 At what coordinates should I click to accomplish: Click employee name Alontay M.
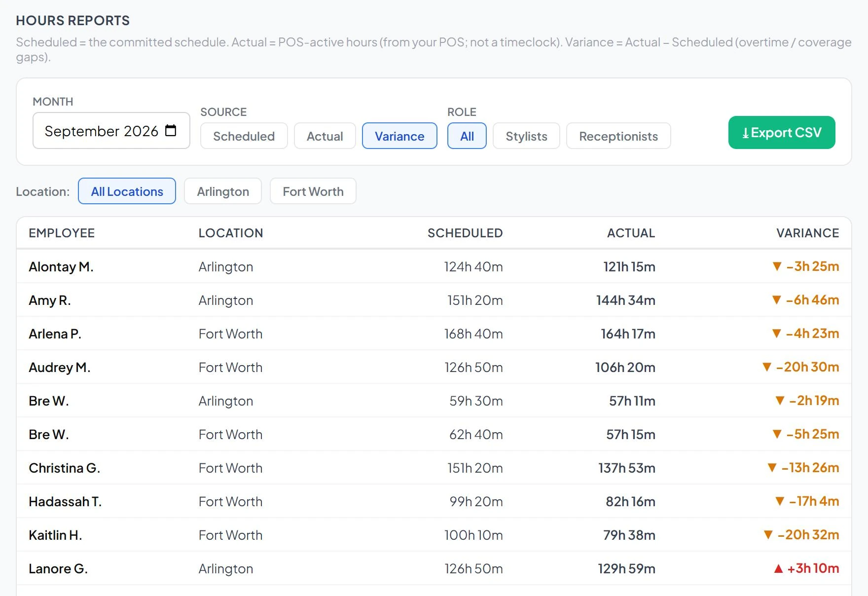coord(61,267)
